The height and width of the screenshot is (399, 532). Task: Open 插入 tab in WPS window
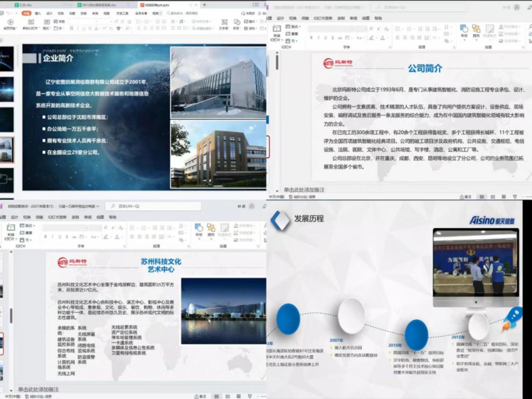click(38, 13)
